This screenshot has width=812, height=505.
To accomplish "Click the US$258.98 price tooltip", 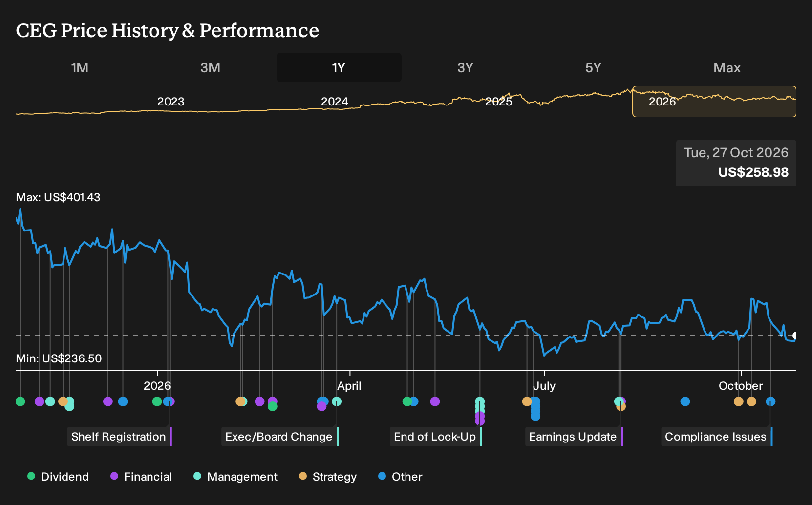I will point(753,172).
